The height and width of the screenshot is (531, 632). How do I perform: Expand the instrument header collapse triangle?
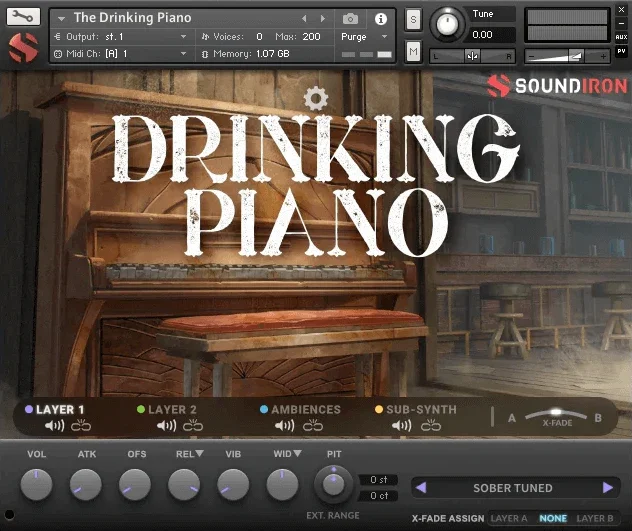61,19
